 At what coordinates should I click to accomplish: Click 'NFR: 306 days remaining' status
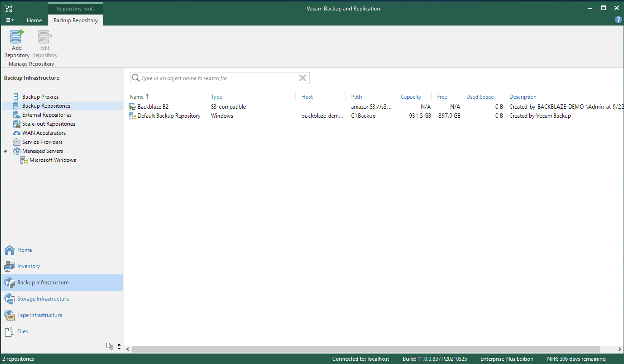[576, 359]
